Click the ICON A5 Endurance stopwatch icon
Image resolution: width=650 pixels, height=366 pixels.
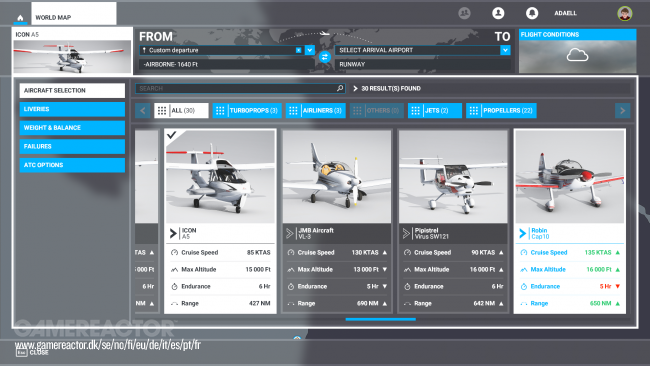click(x=175, y=286)
